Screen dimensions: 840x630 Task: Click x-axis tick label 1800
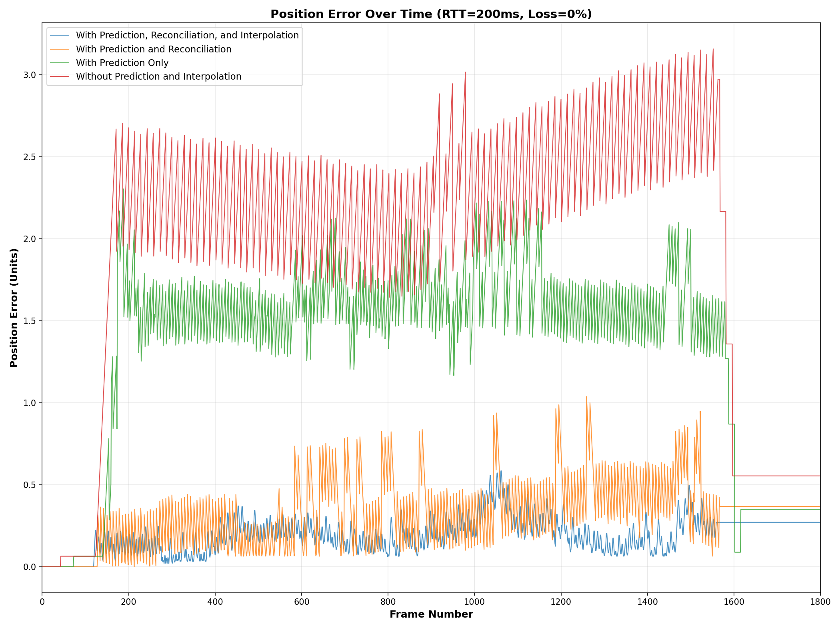(820, 601)
